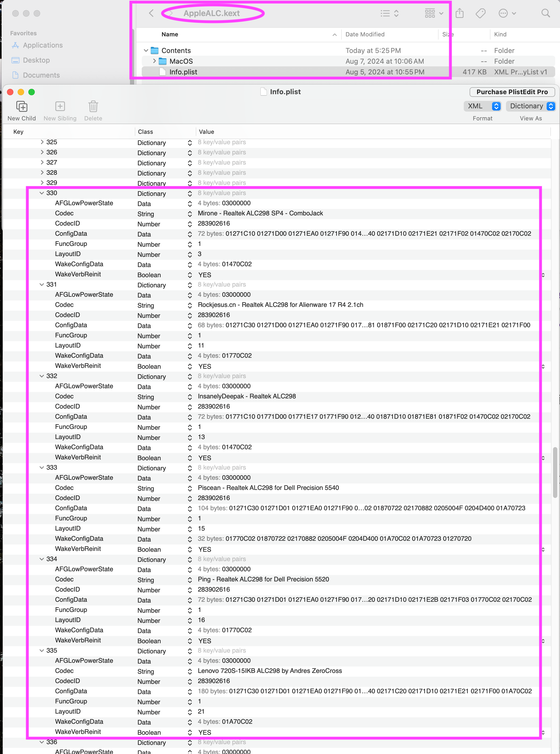Sort Finder list by Kind column
The height and width of the screenshot is (754, 560).
[500, 34]
